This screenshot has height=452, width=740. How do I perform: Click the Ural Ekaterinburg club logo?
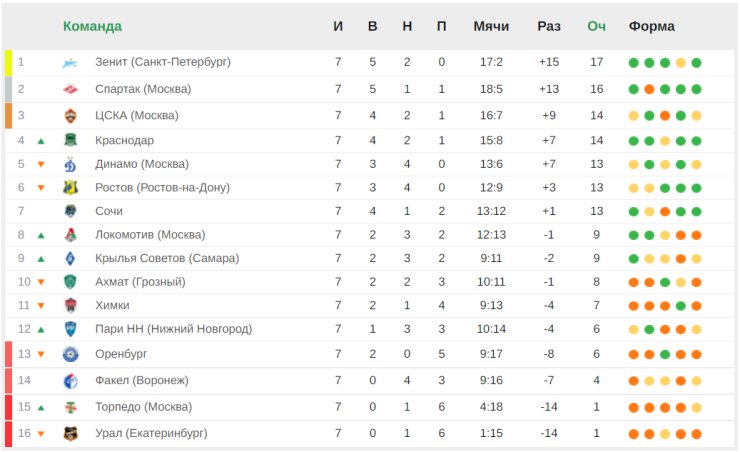(x=70, y=433)
